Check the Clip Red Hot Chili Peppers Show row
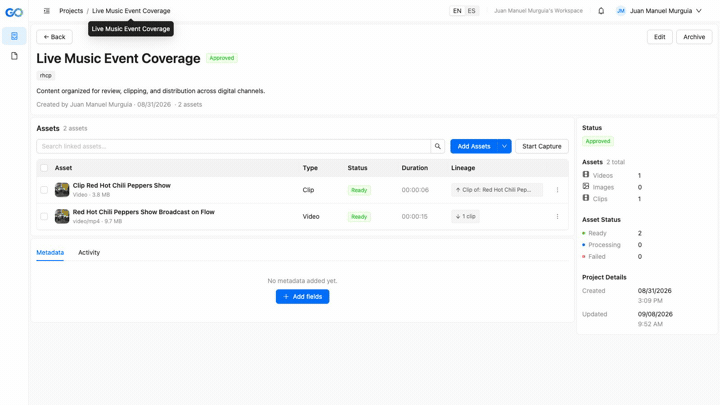The width and height of the screenshot is (720, 405). pos(44,190)
